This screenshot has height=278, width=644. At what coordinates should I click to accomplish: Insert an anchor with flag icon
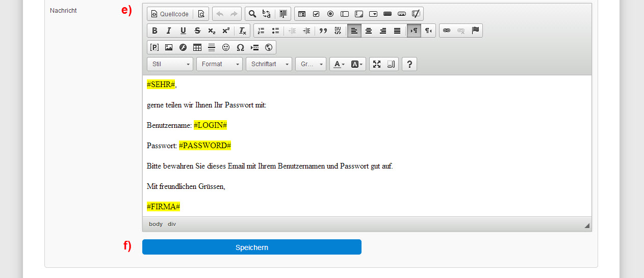[x=475, y=31]
